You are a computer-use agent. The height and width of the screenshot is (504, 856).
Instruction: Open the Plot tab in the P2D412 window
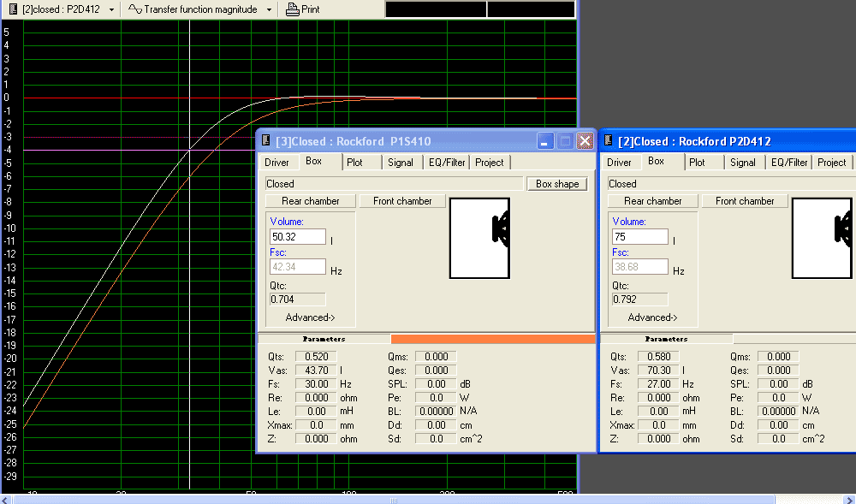pos(697,163)
